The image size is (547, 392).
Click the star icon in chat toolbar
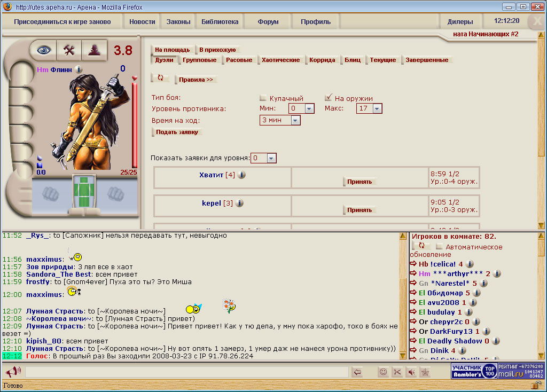tap(425, 372)
